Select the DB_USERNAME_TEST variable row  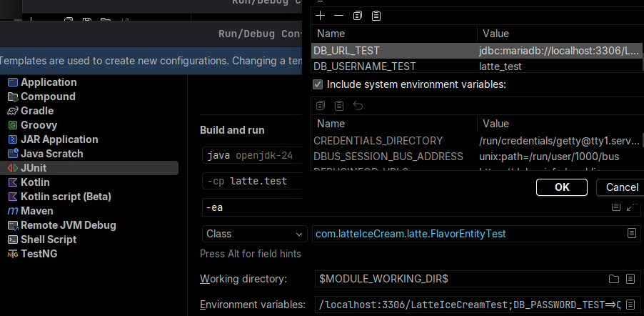tap(476, 66)
